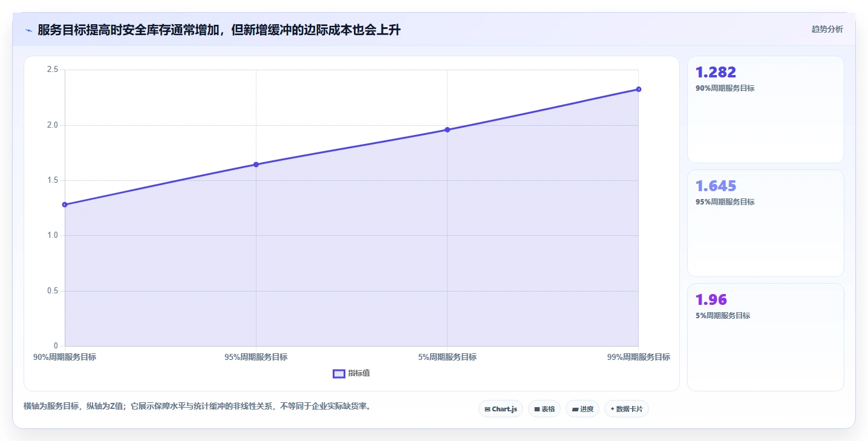Select the 表格 tag chip

point(544,409)
